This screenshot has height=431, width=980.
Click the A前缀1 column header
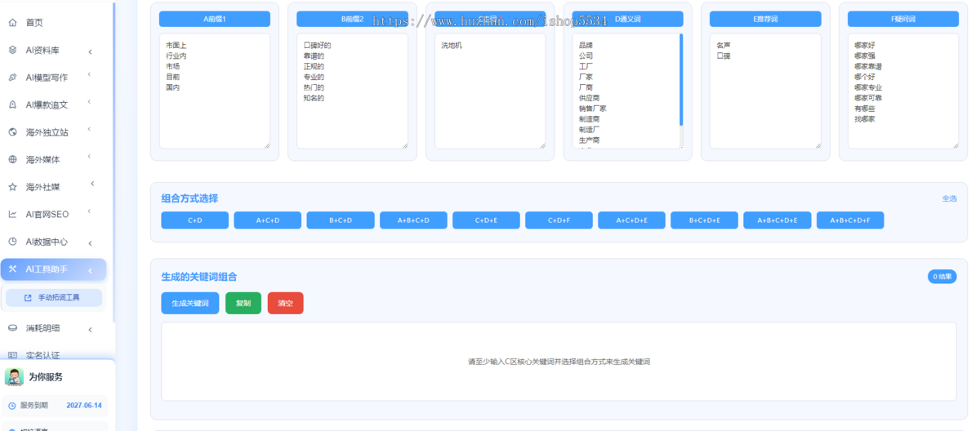tap(214, 18)
